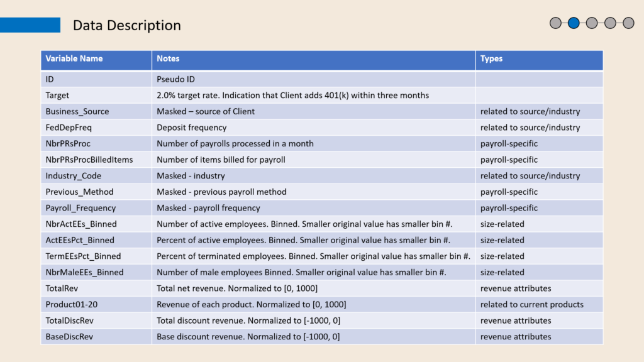Click the "Business_Source" variable name
The image size is (644, 362).
click(77, 112)
